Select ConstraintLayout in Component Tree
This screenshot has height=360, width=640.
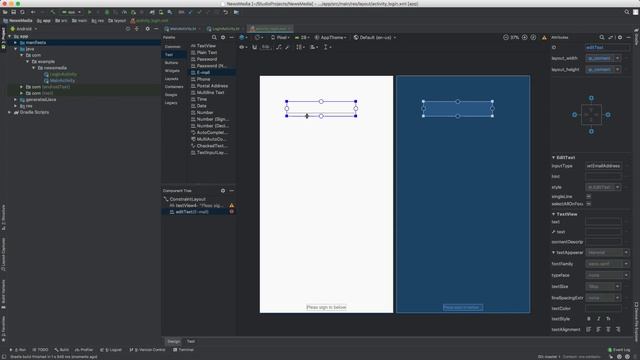click(188, 199)
